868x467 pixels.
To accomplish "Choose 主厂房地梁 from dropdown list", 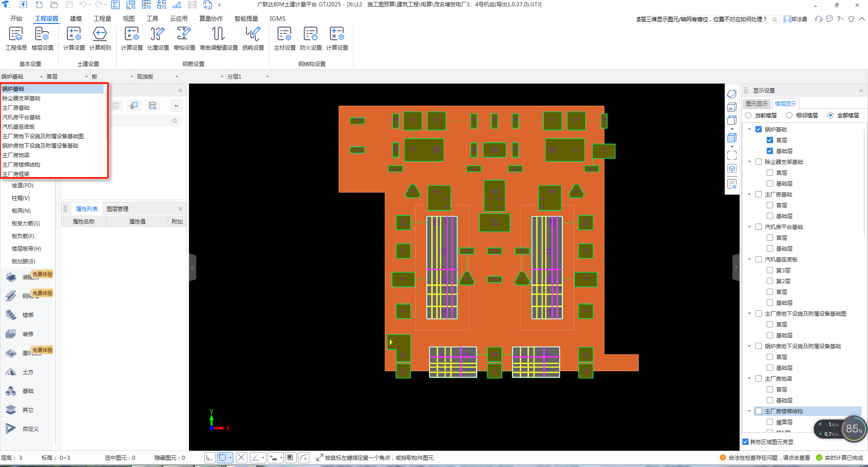I will [53, 155].
